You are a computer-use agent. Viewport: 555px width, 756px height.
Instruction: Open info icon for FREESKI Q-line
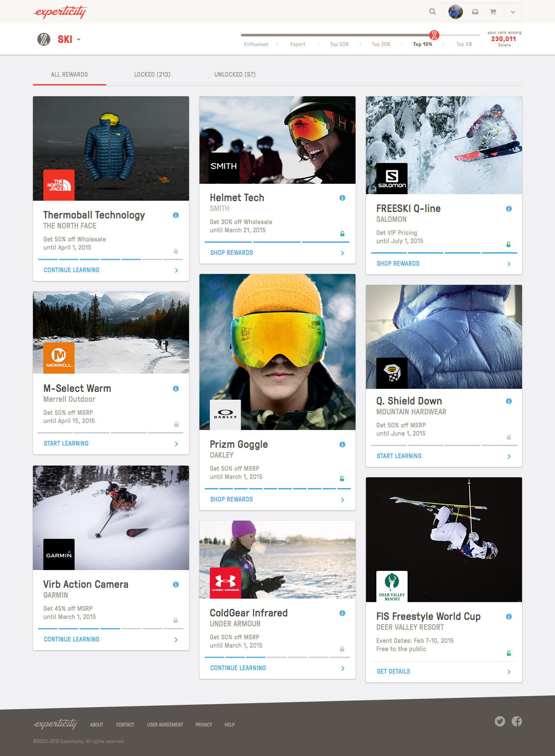click(x=509, y=209)
